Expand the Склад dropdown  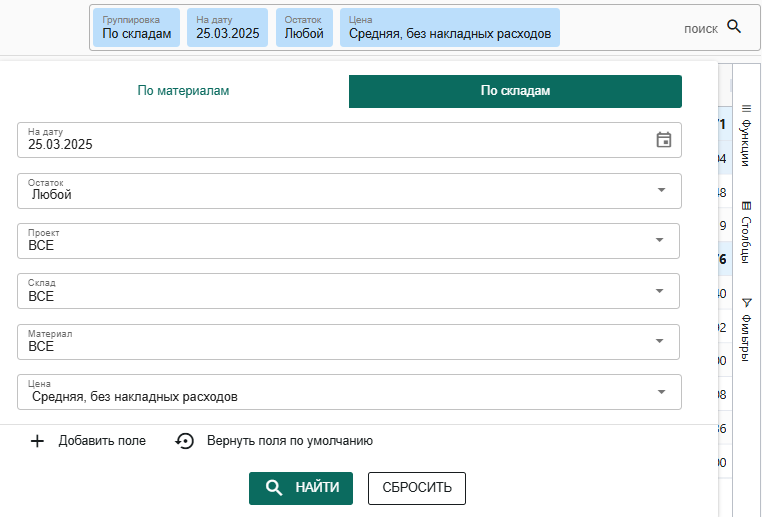click(660, 290)
